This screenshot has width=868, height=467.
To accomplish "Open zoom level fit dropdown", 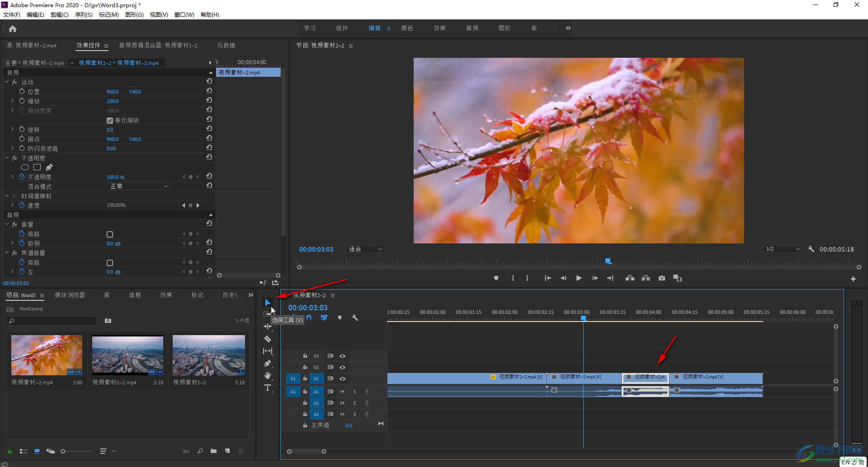I will click(365, 249).
